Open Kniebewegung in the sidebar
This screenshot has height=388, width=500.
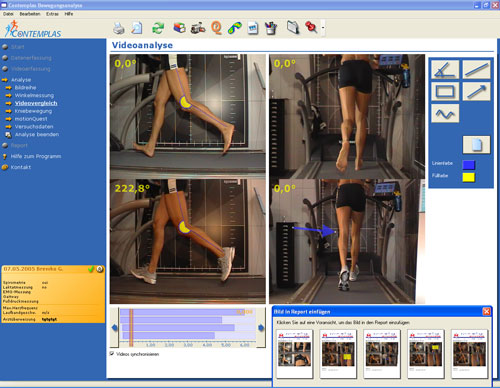[33, 111]
